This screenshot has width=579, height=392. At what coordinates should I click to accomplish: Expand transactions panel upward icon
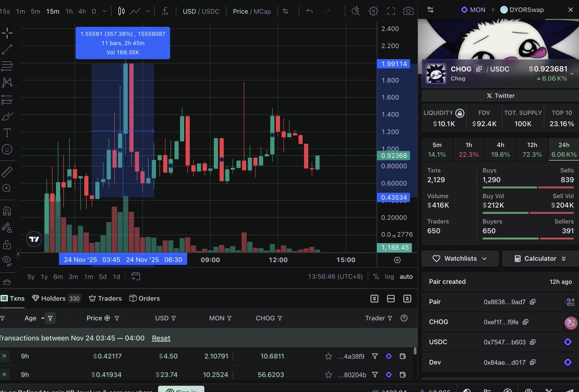[407, 298]
